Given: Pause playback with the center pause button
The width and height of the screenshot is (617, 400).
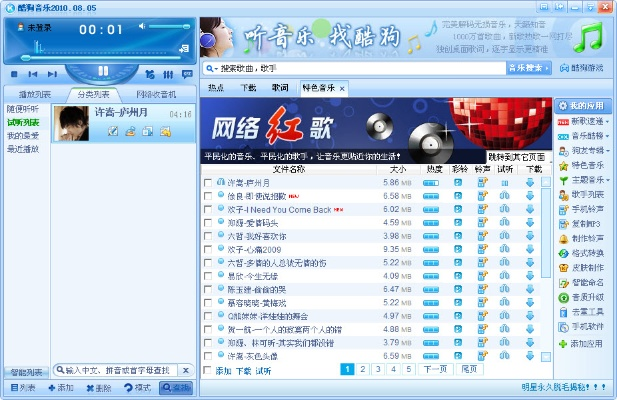Looking at the screenshot, I should 103,71.
